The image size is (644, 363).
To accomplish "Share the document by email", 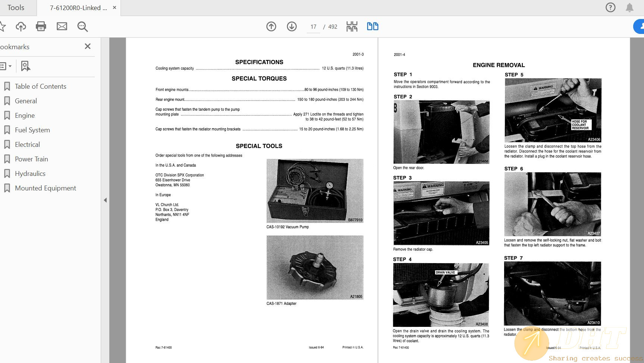I will (62, 26).
